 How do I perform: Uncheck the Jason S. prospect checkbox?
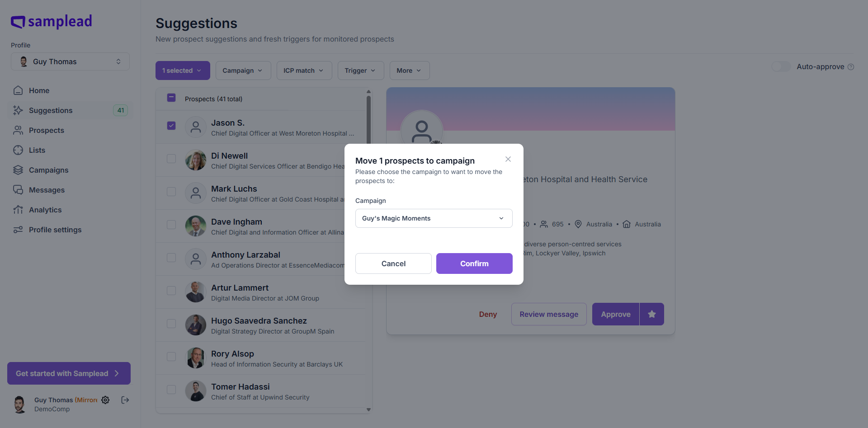click(x=171, y=126)
